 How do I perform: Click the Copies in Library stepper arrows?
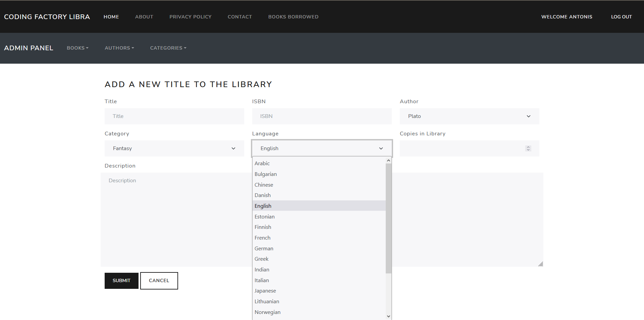[x=528, y=148]
